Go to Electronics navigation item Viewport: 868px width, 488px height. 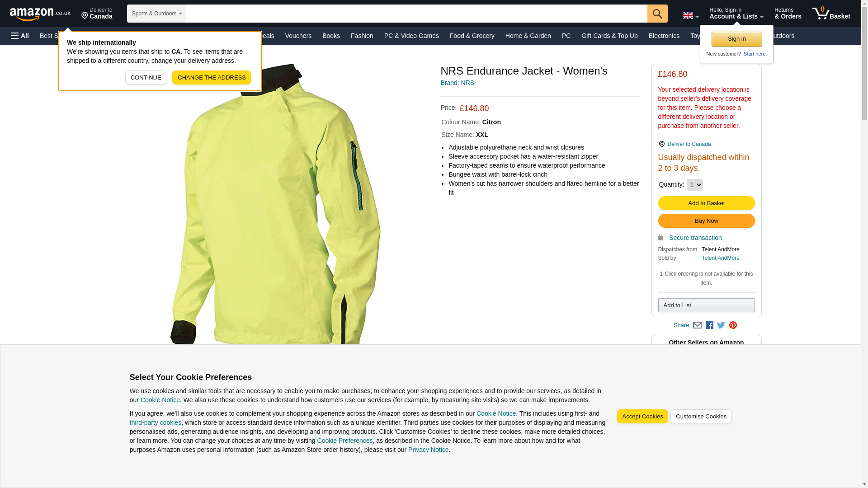tap(664, 36)
